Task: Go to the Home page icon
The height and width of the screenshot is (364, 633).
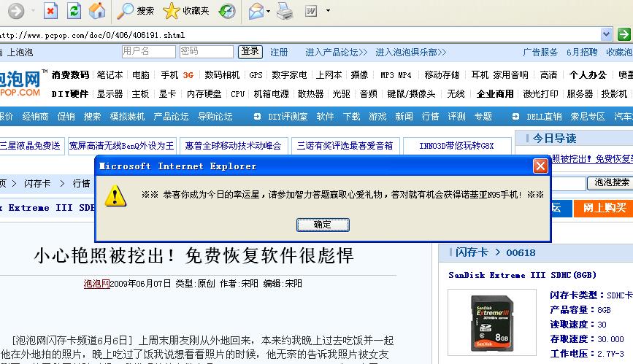Action: (97, 11)
